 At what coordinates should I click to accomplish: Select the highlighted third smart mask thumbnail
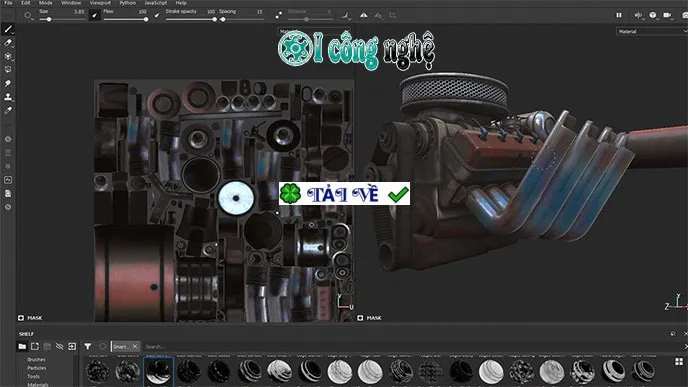coord(158,371)
